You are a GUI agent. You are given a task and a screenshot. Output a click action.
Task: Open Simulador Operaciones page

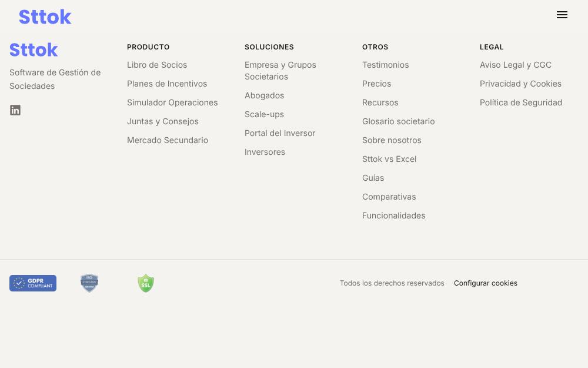(x=172, y=102)
